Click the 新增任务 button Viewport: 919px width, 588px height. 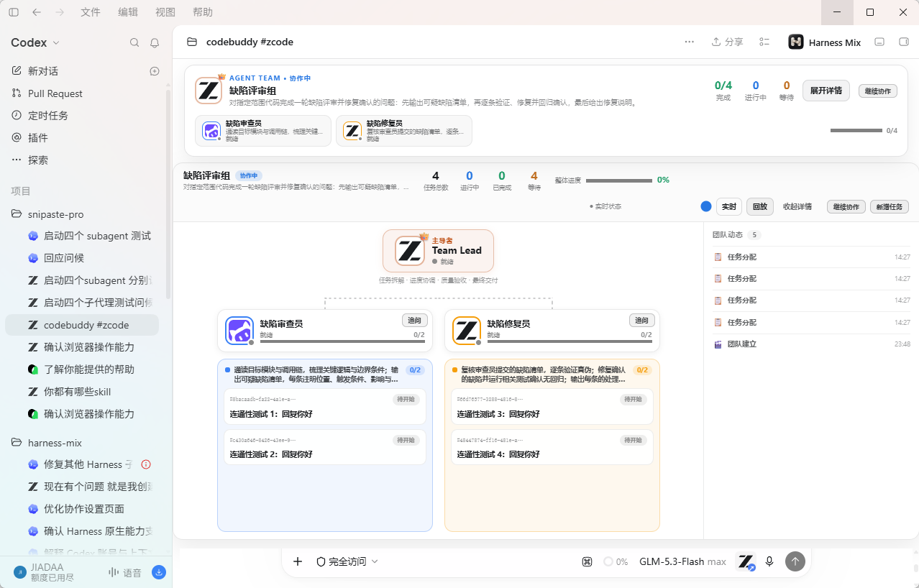click(890, 206)
